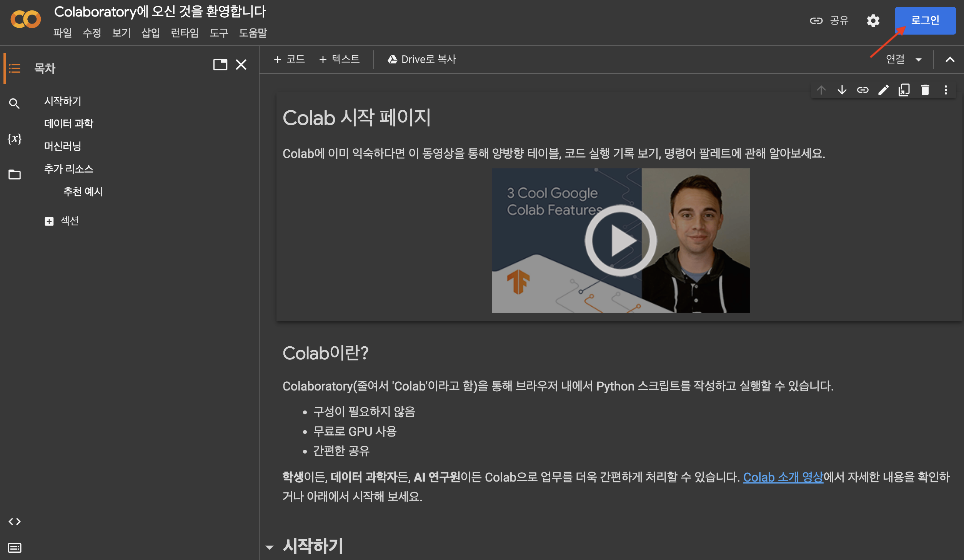This screenshot has width=964, height=560.
Task: Open the Colab 소개 영상 link
Action: [x=783, y=478]
